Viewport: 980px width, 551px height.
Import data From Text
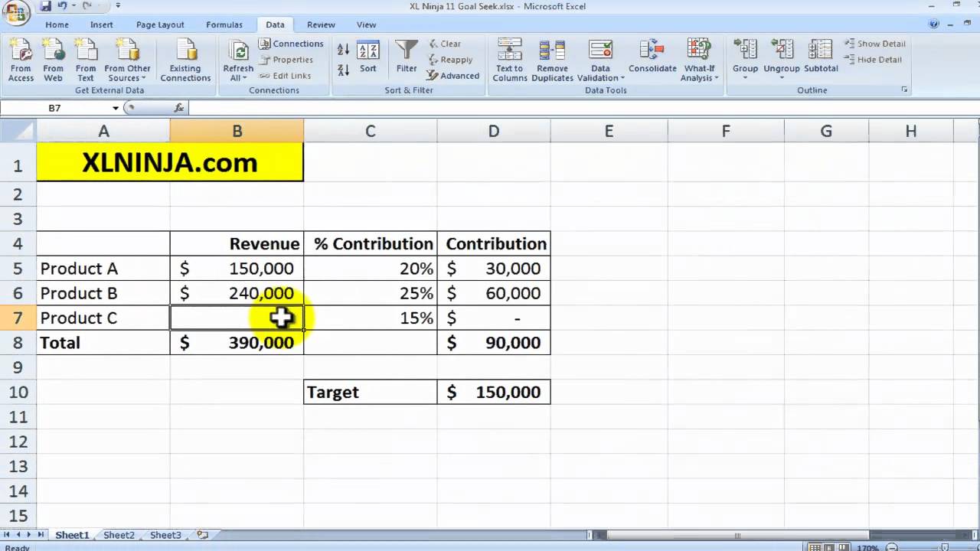point(86,60)
